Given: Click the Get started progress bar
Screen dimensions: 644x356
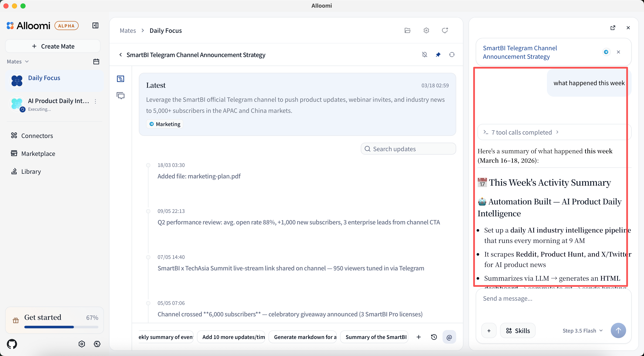Looking at the screenshot, I should [61, 327].
